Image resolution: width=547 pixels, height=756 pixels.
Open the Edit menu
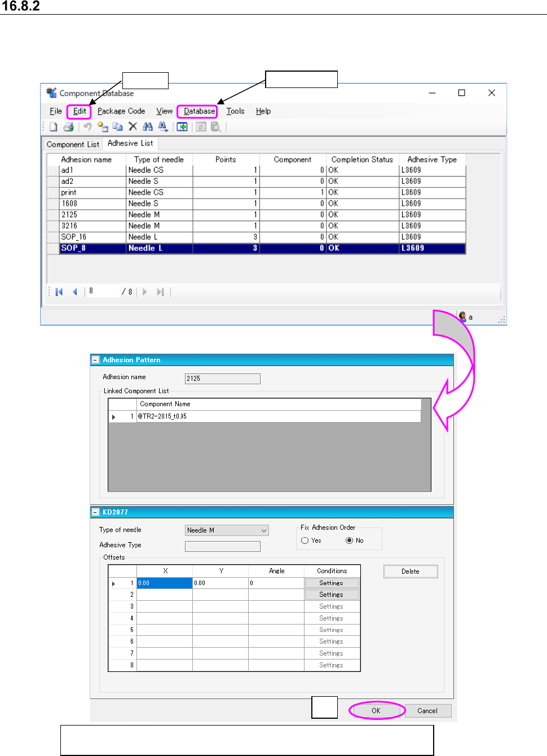click(x=80, y=111)
